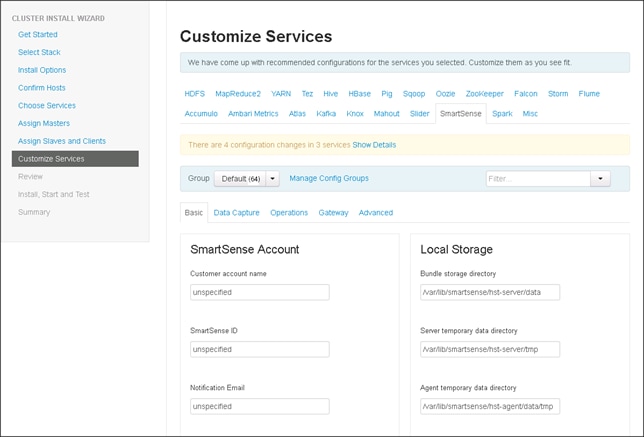Go to Assign Slaves and Clients step
Viewport: 644px width, 437px height.
[x=62, y=141]
